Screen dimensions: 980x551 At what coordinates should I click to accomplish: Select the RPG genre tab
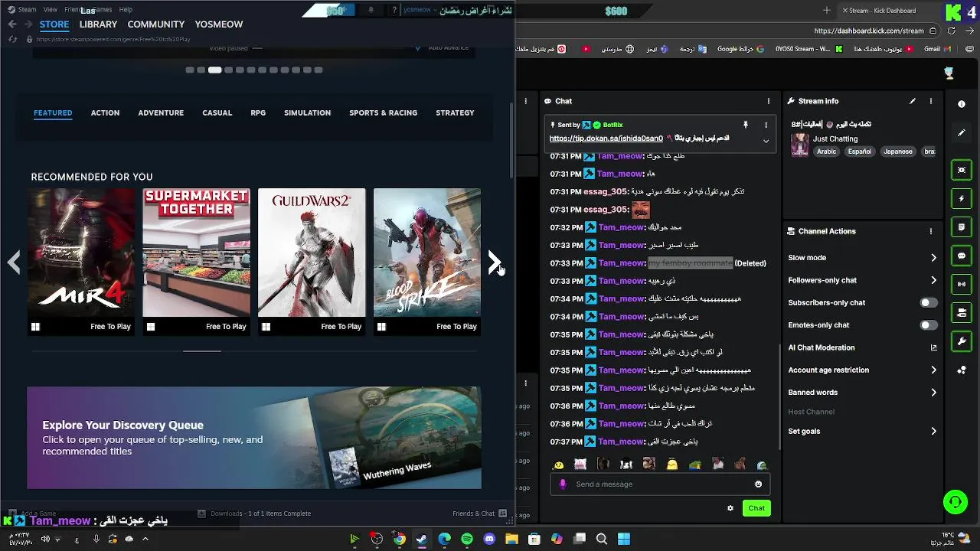[258, 112]
